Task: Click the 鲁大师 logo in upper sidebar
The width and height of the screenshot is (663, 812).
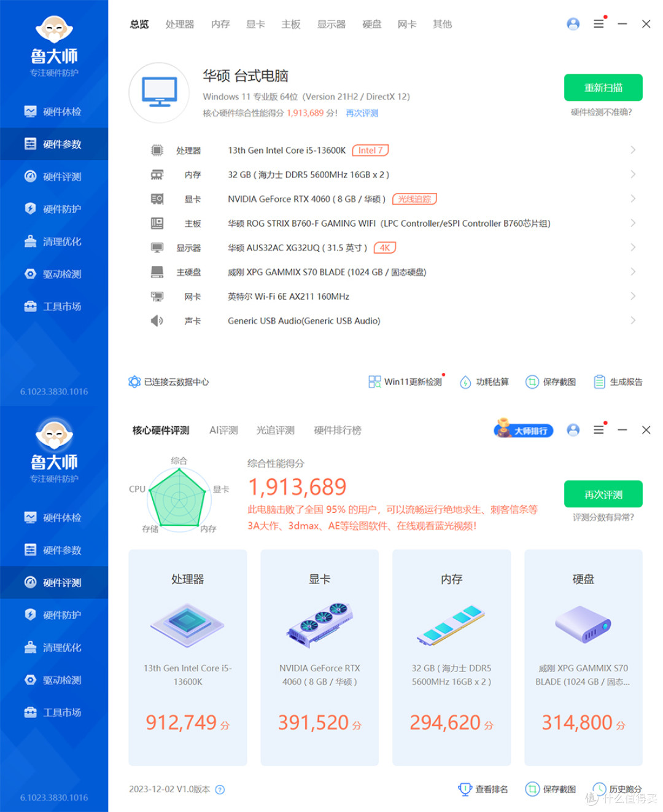Action: coord(54,47)
